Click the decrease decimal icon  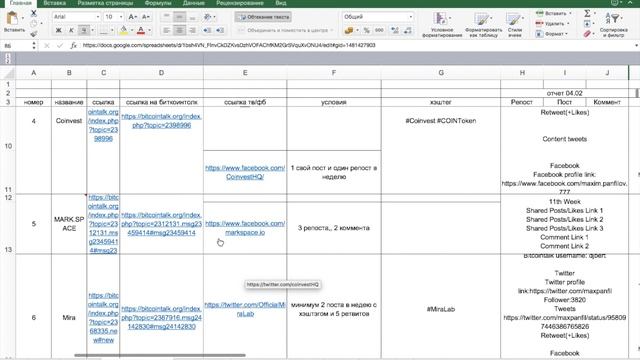point(407,30)
